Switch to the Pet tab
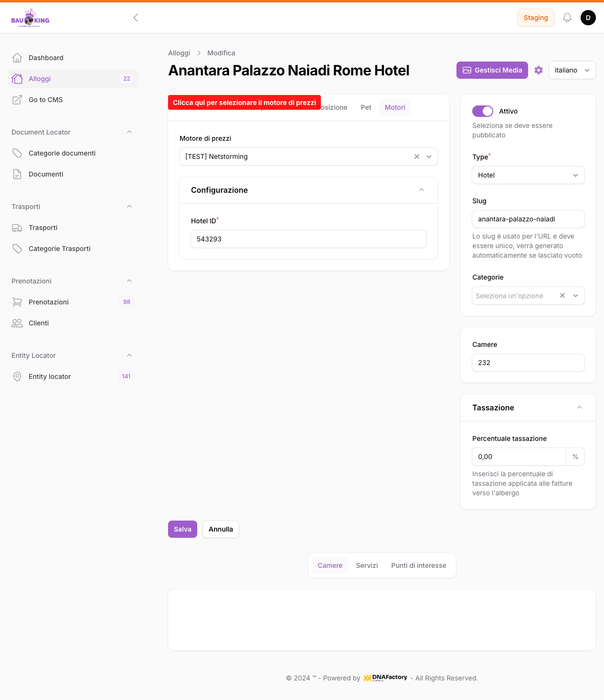 tap(366, 107)
